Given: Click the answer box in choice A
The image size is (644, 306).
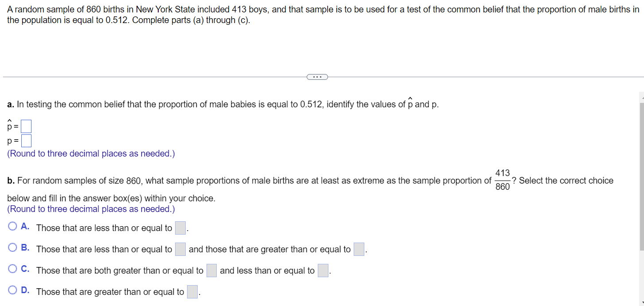Looking at the screenshot, I should 180,228.
